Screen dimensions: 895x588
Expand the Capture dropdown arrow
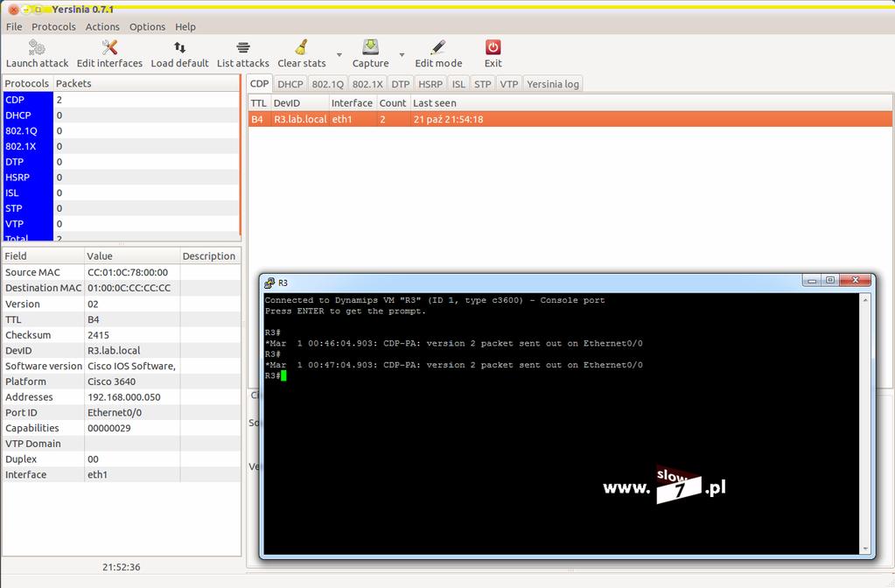(402, 55)
